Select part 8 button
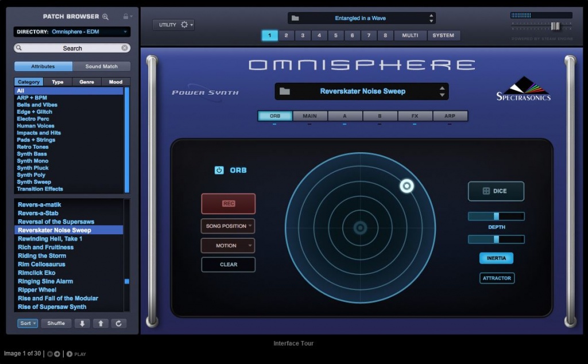The width and height of the screenshot is (588, 364). (x=385, y=36)
